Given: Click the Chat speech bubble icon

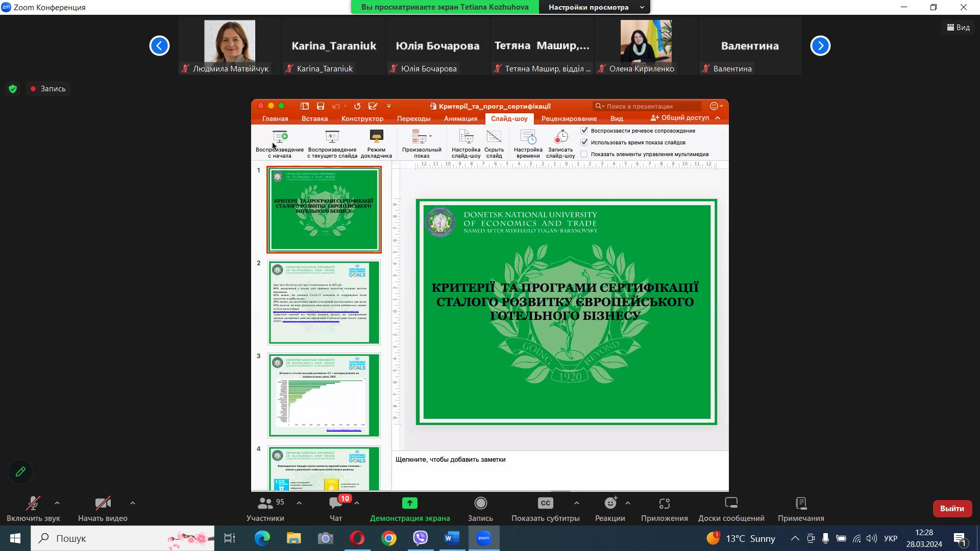Looking at the screenshot, I should [x=335, y=504].
